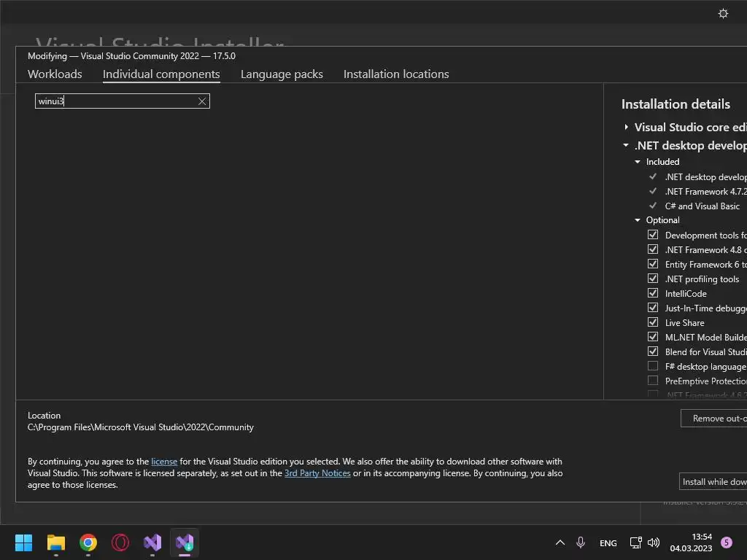Open network status tray icon

tap(635, 542)
